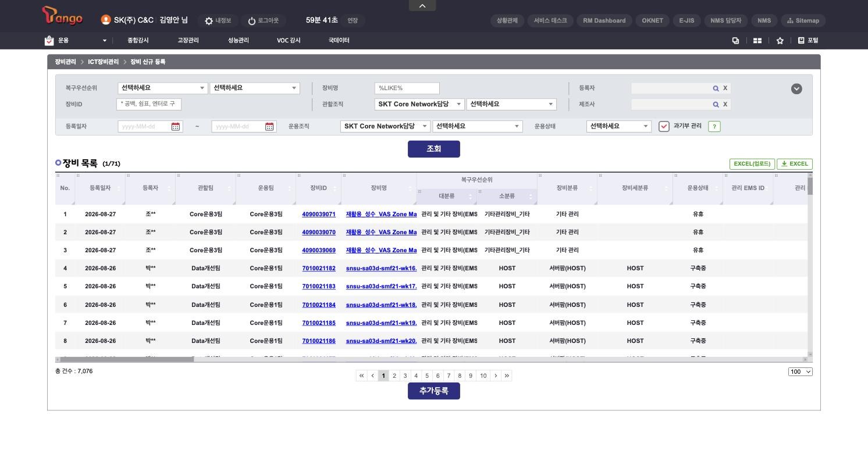Uncheck the 과기부 관리 checkbox
The height and width of the screenshot is (472, 868).
click(664, 126)
